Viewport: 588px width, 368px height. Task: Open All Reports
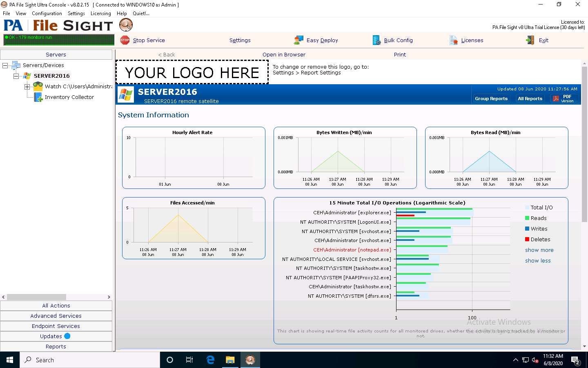[530, 99]
